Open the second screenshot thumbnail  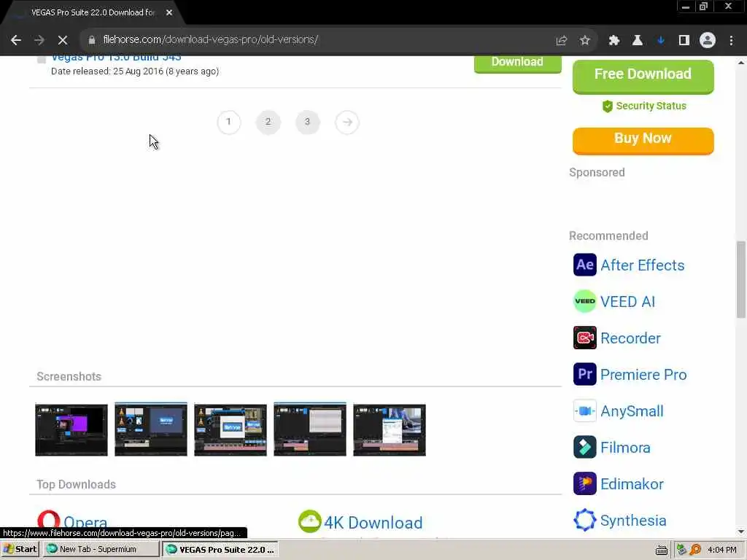click(151, 429)
